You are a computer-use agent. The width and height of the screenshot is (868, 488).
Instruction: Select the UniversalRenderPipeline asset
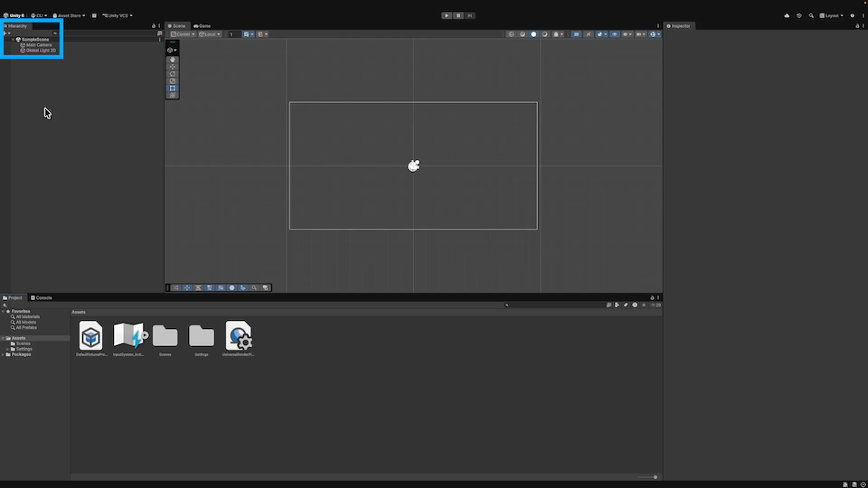pyautogui.click(x=239, y=339)
